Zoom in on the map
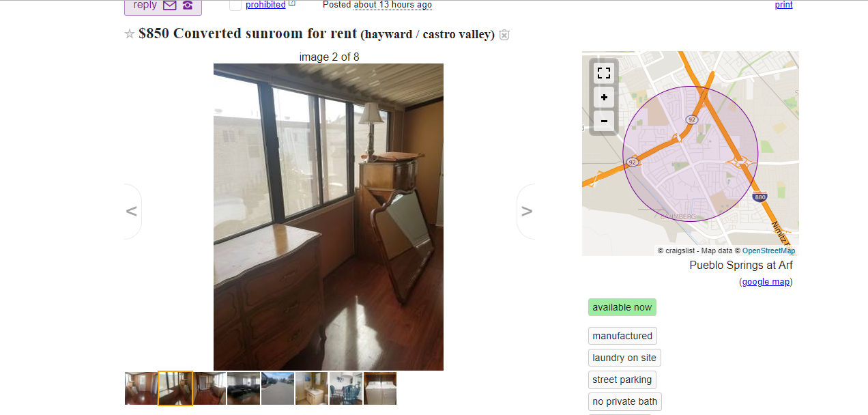Viewport: 868px width, 415px height. (604, 98)
